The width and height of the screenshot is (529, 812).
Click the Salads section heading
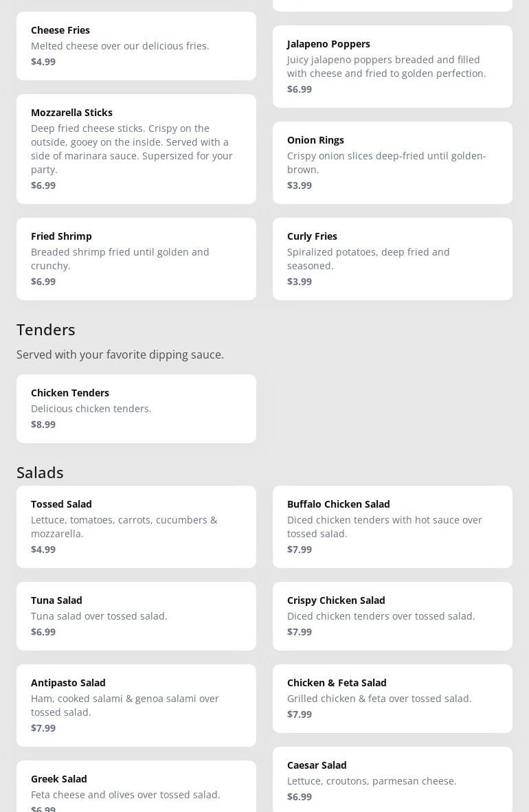point(40,473)
